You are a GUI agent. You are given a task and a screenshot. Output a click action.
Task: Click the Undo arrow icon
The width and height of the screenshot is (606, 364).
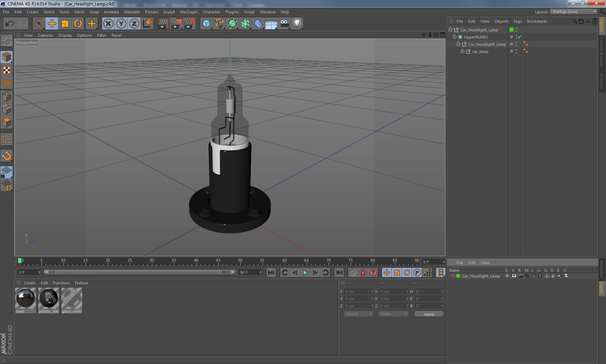pyautogui.click(x=10, y=24)
